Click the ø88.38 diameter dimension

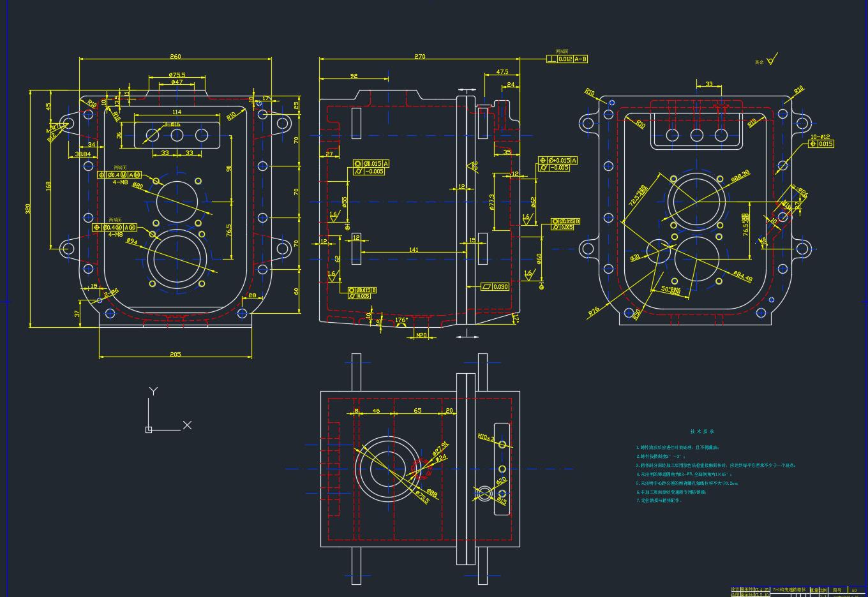pyautogui.click(x=740, y=176)
